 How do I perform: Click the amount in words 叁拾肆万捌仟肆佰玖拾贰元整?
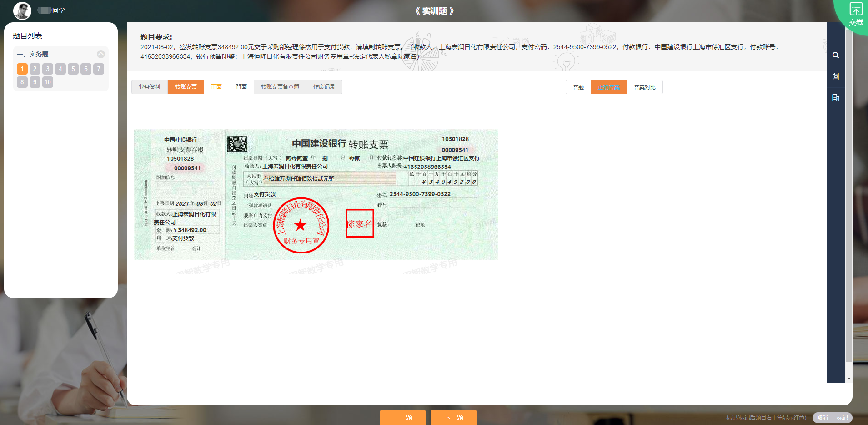(299, 179)
